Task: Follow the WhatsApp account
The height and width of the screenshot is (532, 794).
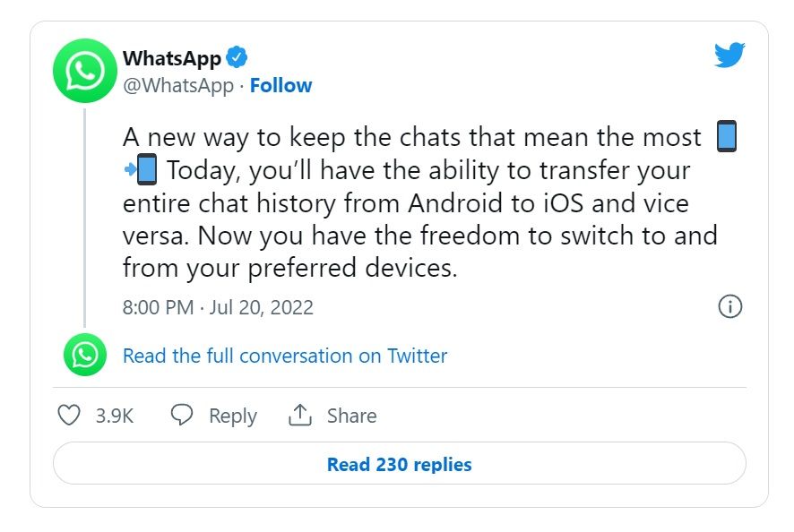Action: tap(280, 86)
